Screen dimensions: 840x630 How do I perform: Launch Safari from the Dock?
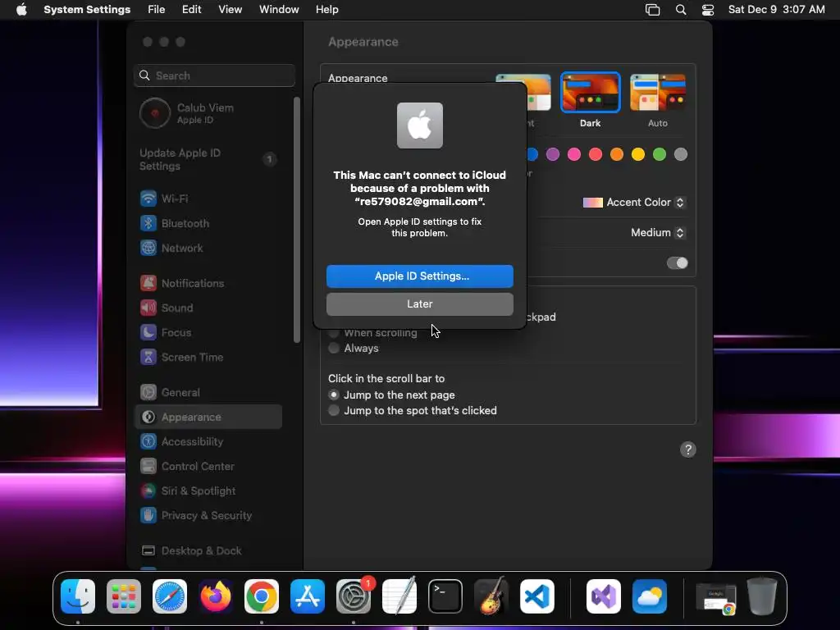(170, 596)
